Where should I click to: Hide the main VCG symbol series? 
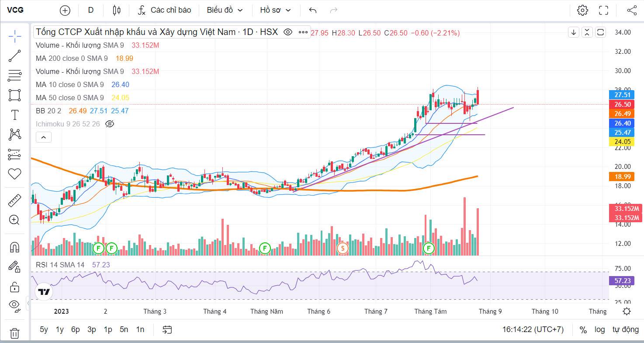tap(287, 32)
